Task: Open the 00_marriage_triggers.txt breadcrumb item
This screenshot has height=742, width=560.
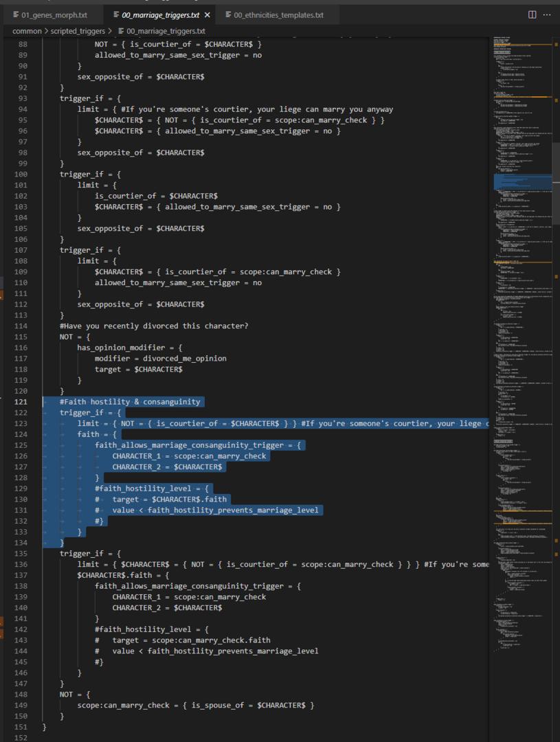Action: click(x=166, y=31)
